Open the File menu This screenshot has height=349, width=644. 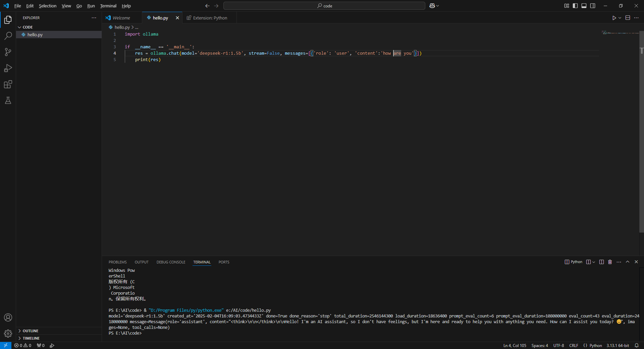pyautogui.click(x=17, y=6)
